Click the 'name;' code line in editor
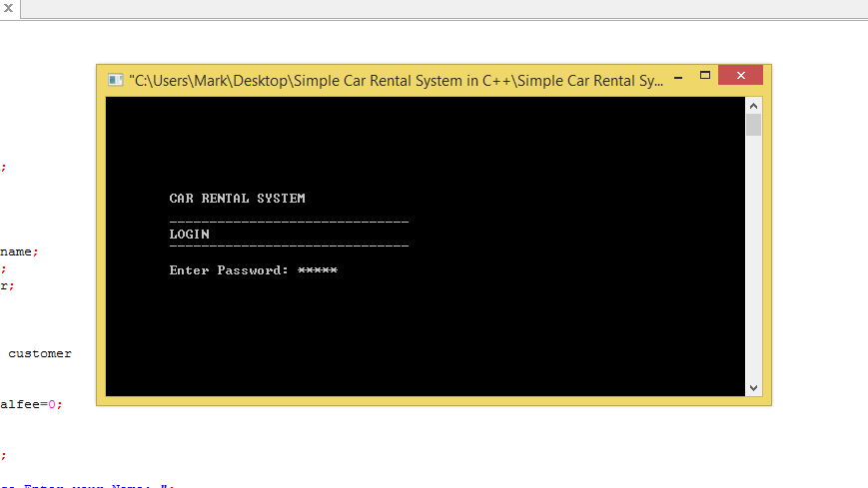Screen dimensions: 868x488 pyautogui.click(x=19, y=251)
